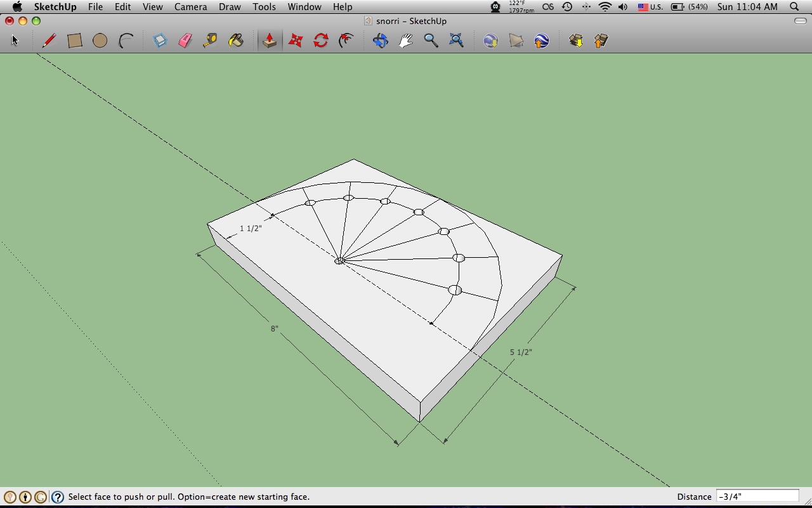Open the volume control in menu bar
This screenshot has width=812, height=508.
(623, 7)
